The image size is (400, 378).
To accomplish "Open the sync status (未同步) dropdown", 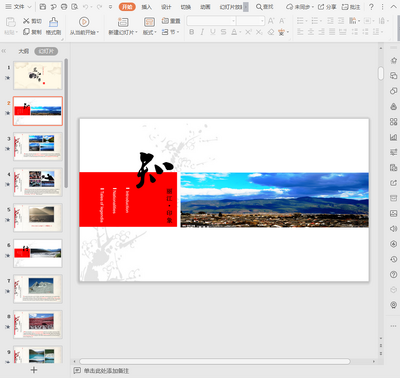I will click(300, 7).
